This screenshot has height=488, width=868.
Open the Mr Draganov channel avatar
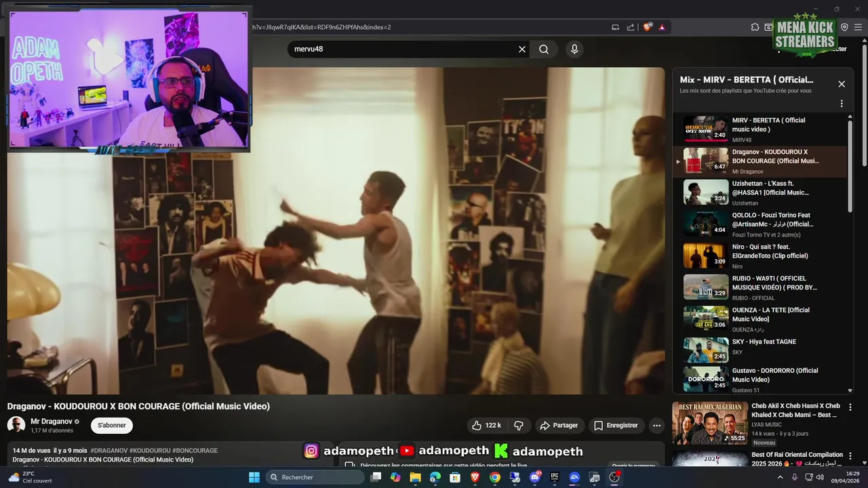(16, 426)
